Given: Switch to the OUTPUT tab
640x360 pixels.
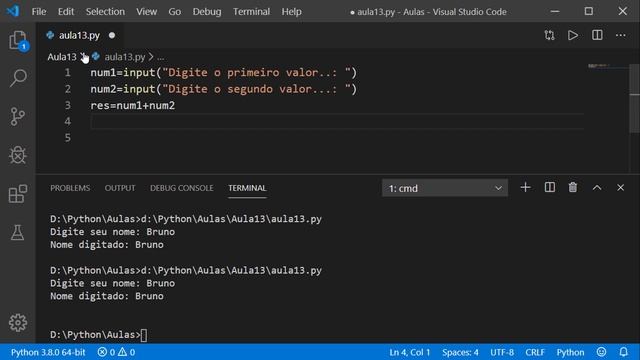Looking at the screenshot, I should pyautogui.click(x=120, y=188).
